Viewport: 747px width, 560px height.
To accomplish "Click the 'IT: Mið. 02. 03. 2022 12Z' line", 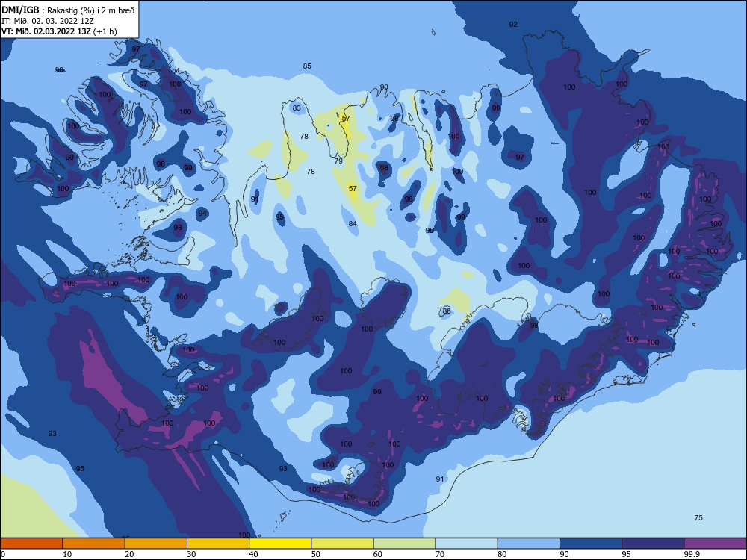I will coord(48,21).
